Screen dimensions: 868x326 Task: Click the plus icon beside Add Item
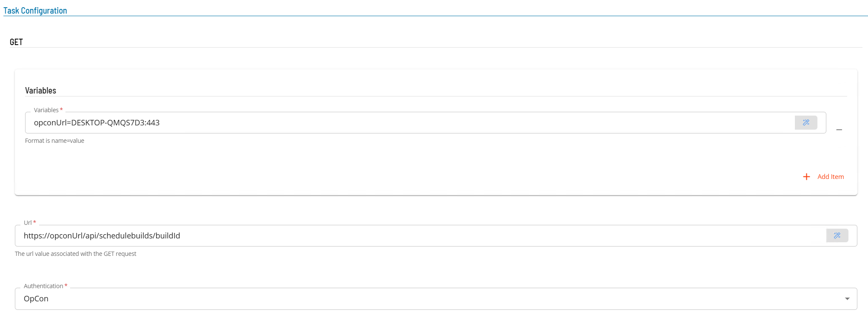[806, 176]
